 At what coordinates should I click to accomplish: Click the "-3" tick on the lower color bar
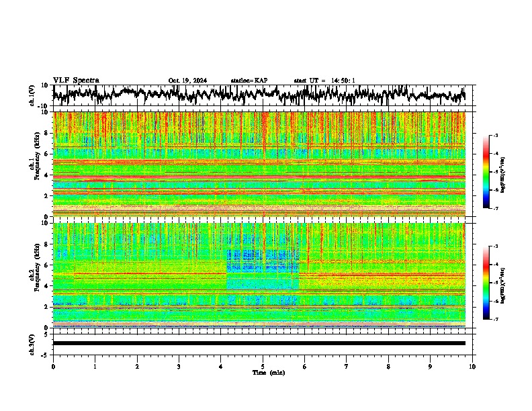click(x=495, y=246)
